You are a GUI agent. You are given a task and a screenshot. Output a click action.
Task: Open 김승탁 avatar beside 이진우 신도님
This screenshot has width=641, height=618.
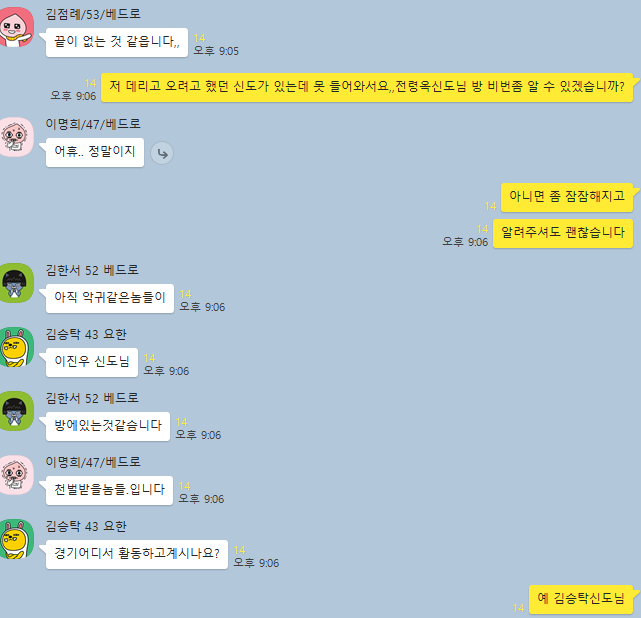coord(15,347)
